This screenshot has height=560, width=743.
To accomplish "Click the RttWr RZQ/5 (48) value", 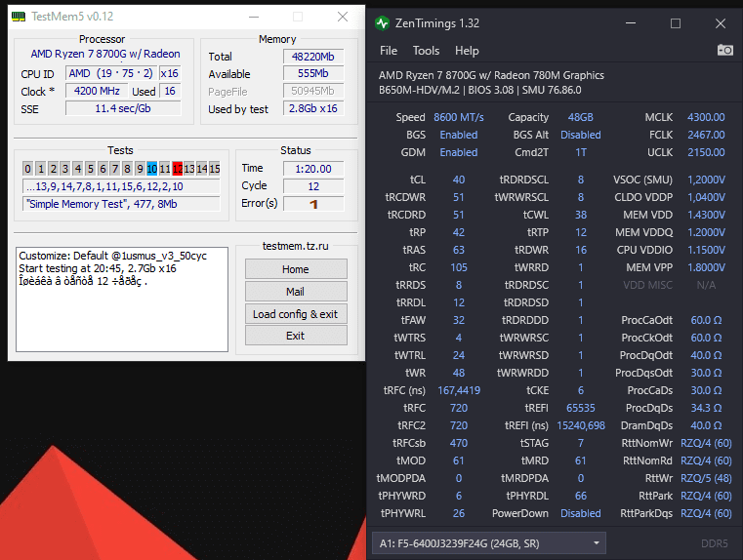I will click(x=706, y=478).
